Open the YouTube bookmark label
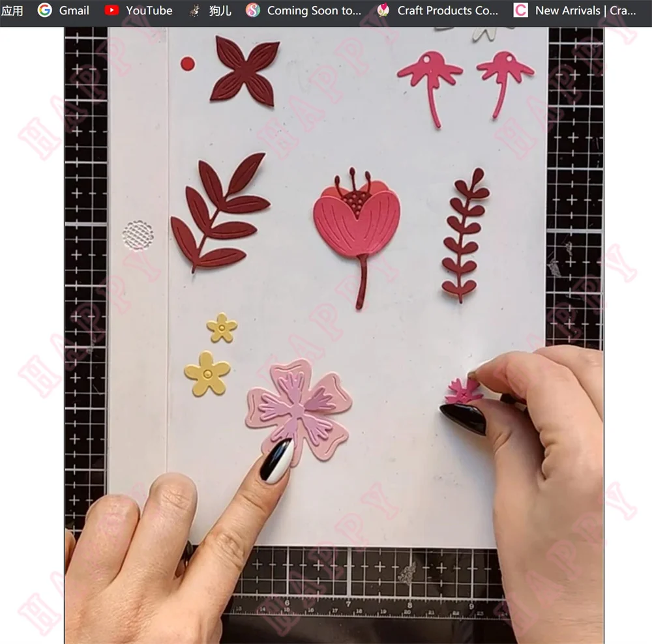652x644 pixels. 149,10
